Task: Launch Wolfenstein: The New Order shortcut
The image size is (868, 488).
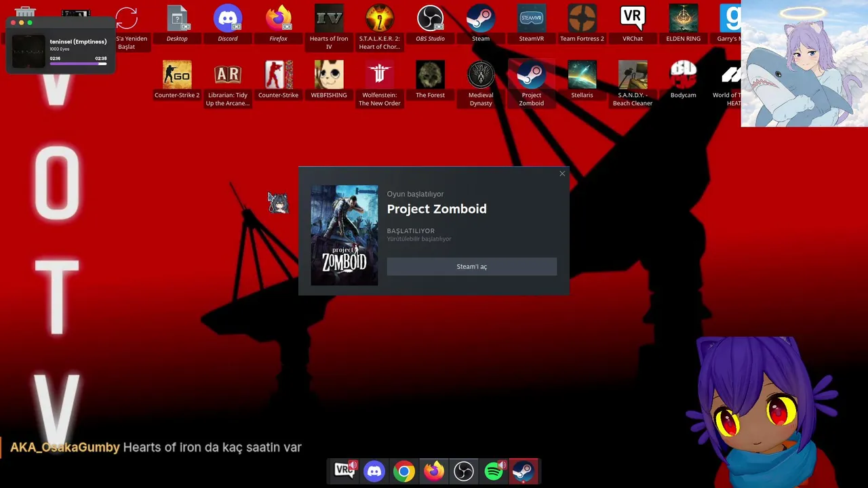Action: (x=379, y=83)
